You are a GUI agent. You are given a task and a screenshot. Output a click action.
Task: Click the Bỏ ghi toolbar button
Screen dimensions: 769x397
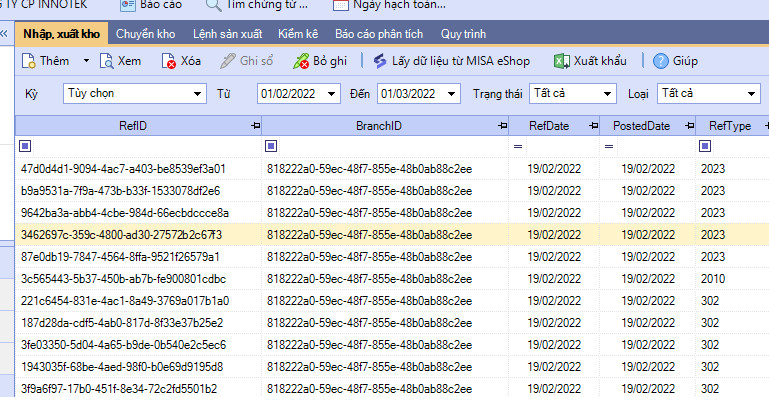coord(320,61)
